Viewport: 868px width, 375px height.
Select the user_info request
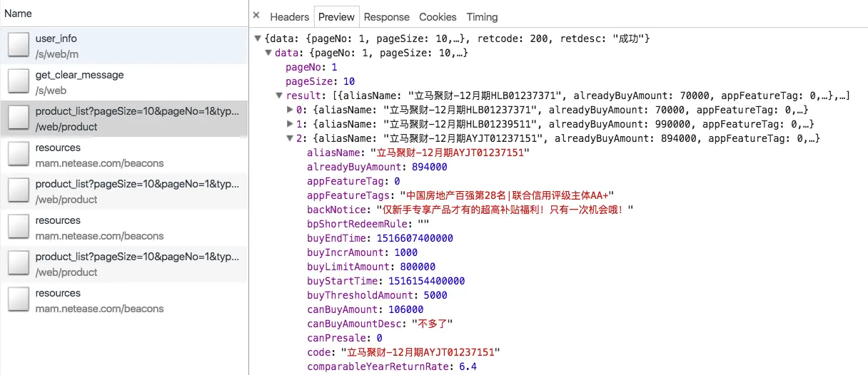click(x=124, y=46)
